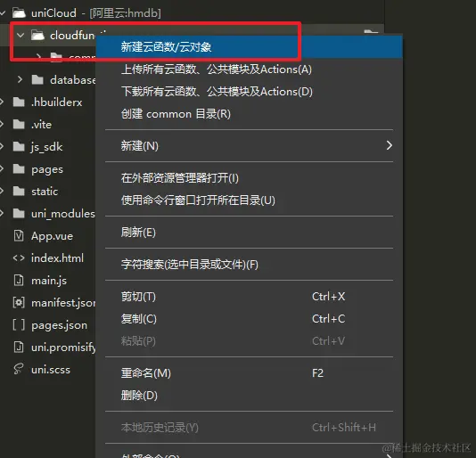
Task: Click the .hbuilderx folder icon
Action: 19,102
